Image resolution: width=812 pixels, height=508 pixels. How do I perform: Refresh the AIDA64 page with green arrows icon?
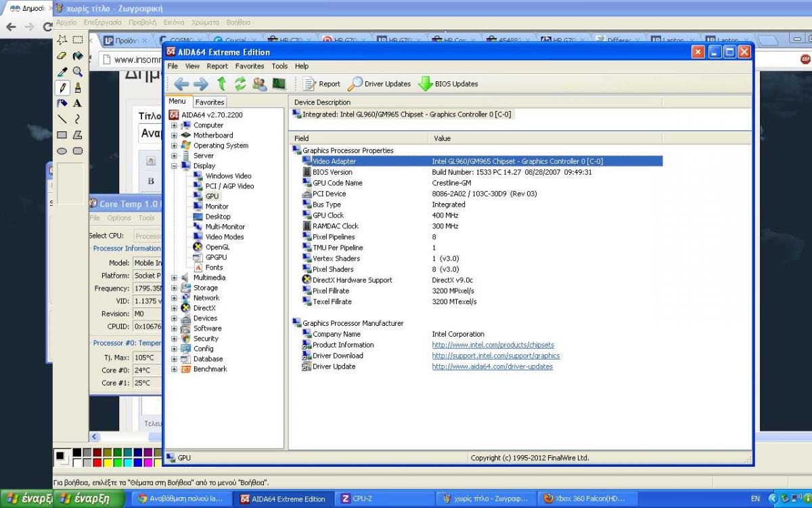click(x=240, y=84)
